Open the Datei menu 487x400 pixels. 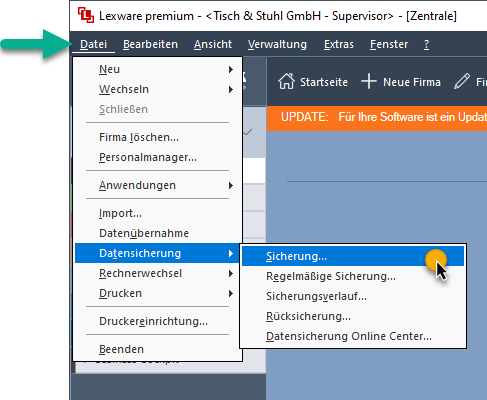coord(93,44)
